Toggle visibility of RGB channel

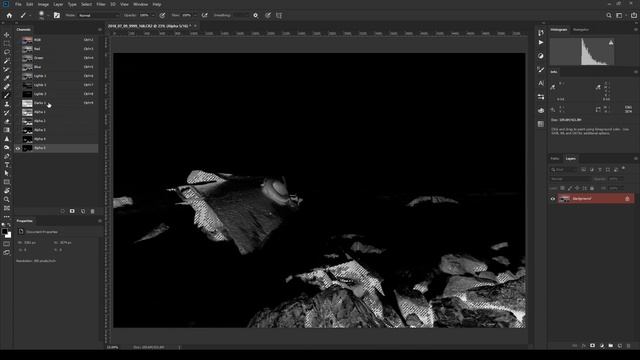[18, 40]
